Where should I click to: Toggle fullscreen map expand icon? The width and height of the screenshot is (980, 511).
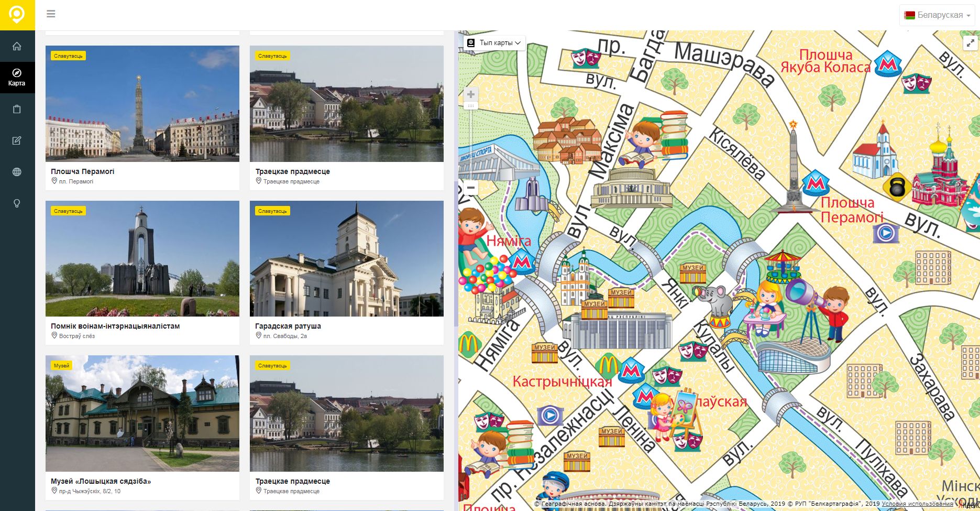tap(971, 44)
